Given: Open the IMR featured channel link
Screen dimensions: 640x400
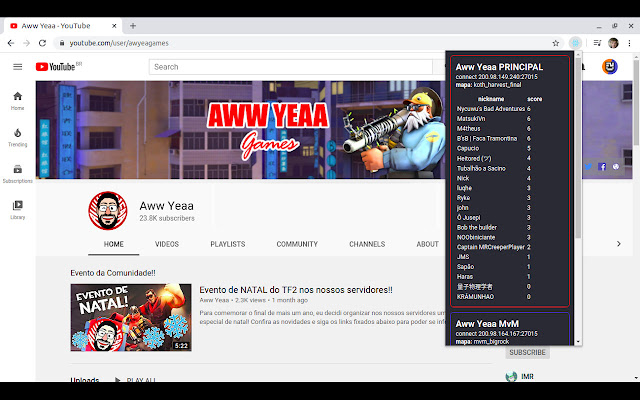Looking at the screenshot, I should (527, 376).
